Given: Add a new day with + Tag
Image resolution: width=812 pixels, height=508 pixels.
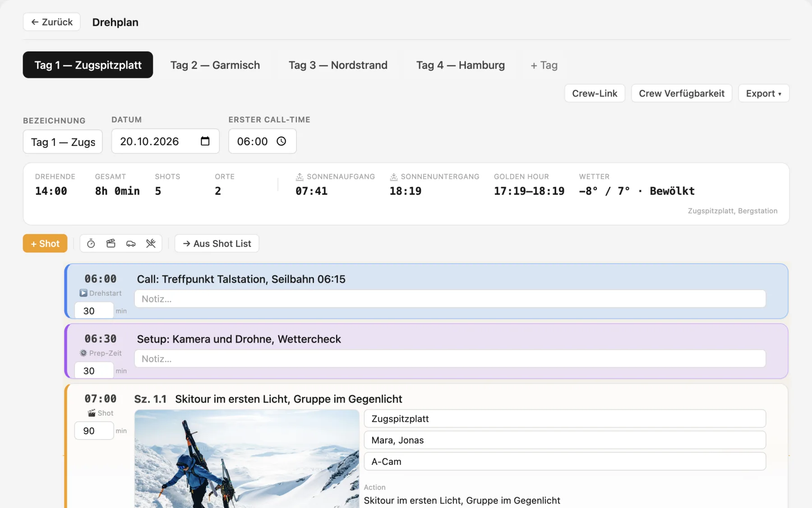Looking at the screenshot, I should (x=544, y=65).
